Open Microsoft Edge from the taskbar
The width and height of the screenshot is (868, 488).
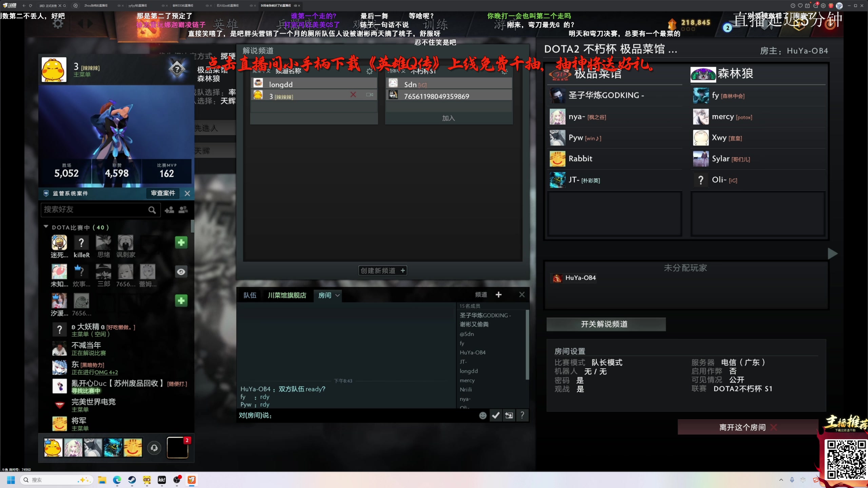click(x=117, y=480)
